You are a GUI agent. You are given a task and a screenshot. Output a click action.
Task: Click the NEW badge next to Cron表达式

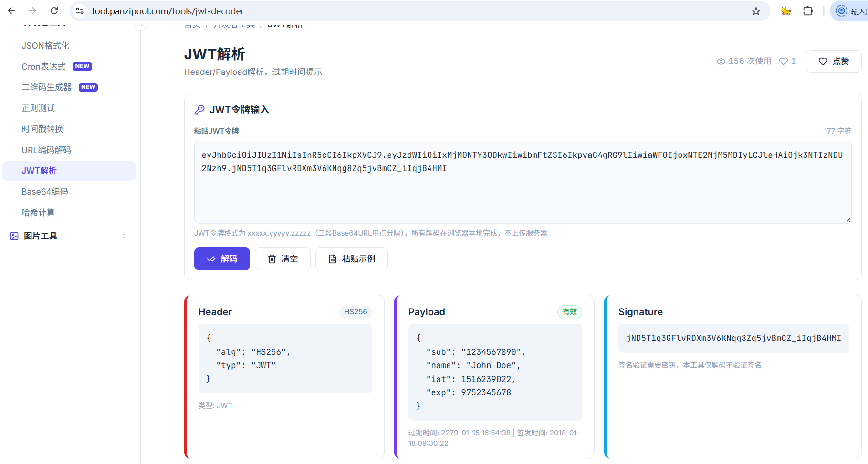(82, 67)
